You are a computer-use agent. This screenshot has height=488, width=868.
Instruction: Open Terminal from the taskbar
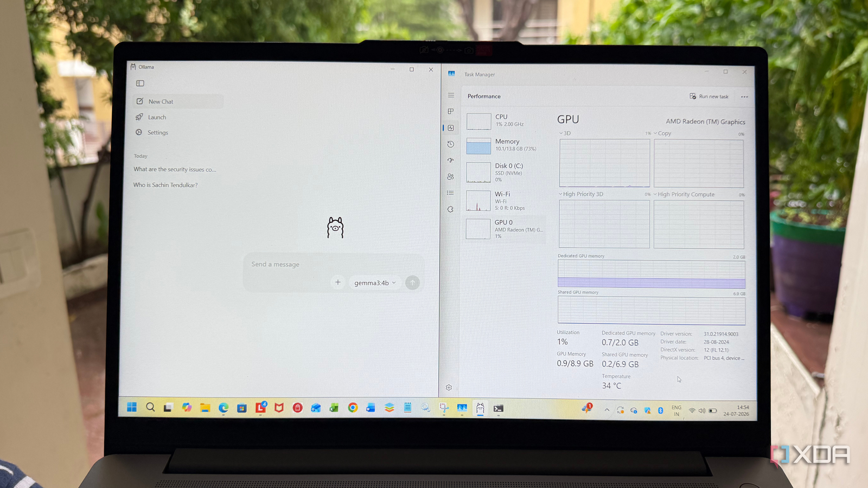(x=499, y=408)
